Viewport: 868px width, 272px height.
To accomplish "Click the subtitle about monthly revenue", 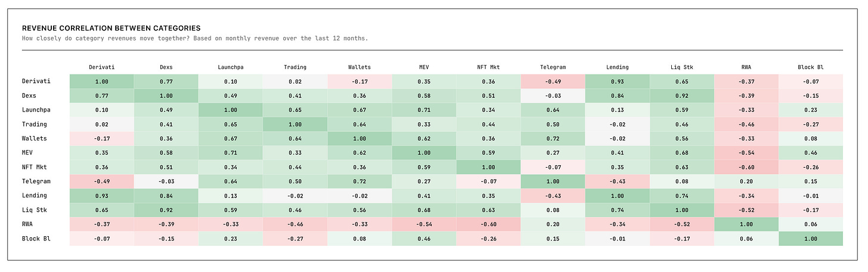I will [194, 38].
